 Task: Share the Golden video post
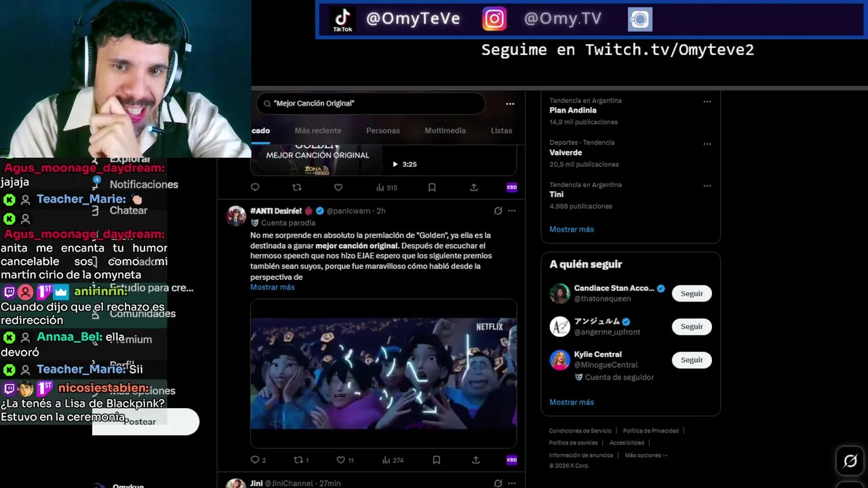[x=474, y=188]
